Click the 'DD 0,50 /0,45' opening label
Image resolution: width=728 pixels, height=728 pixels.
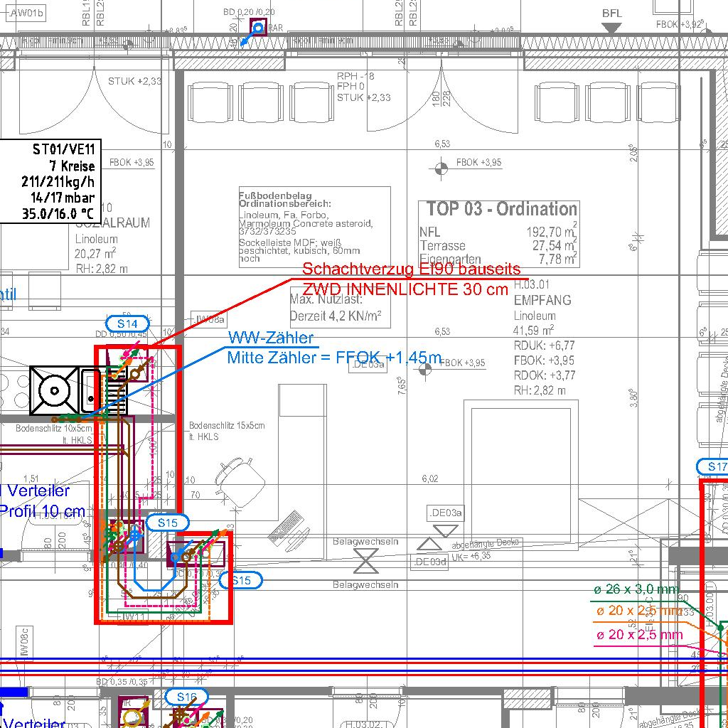click(121, 334)
